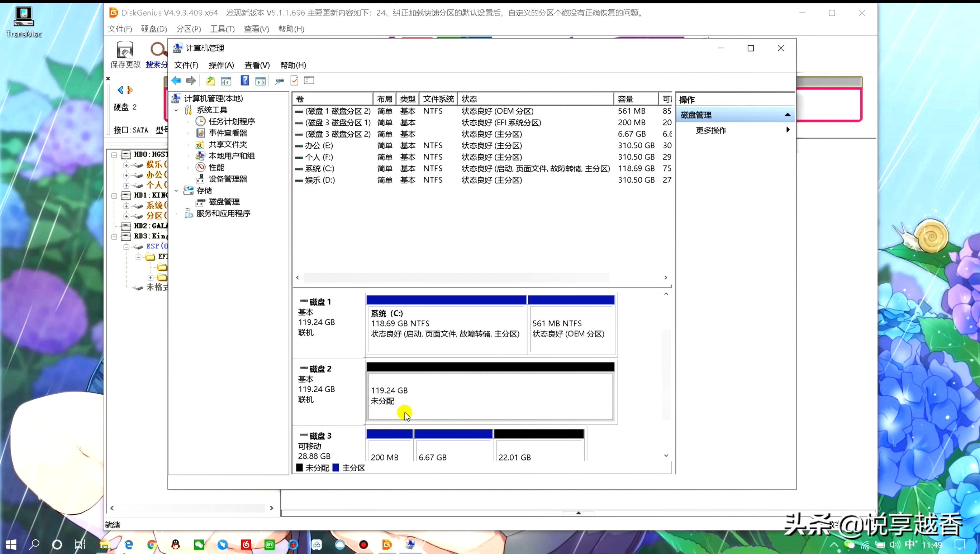980x554 pixels.
Task: Open 更多操作 in the actions panel
Action: pyautogui.click(x=710, y=130)
